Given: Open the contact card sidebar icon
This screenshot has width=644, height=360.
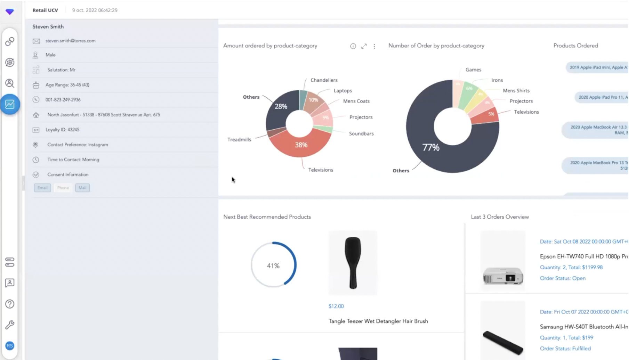Looking at the screenshot, I should pyautogui.click(x=10, y=283).
